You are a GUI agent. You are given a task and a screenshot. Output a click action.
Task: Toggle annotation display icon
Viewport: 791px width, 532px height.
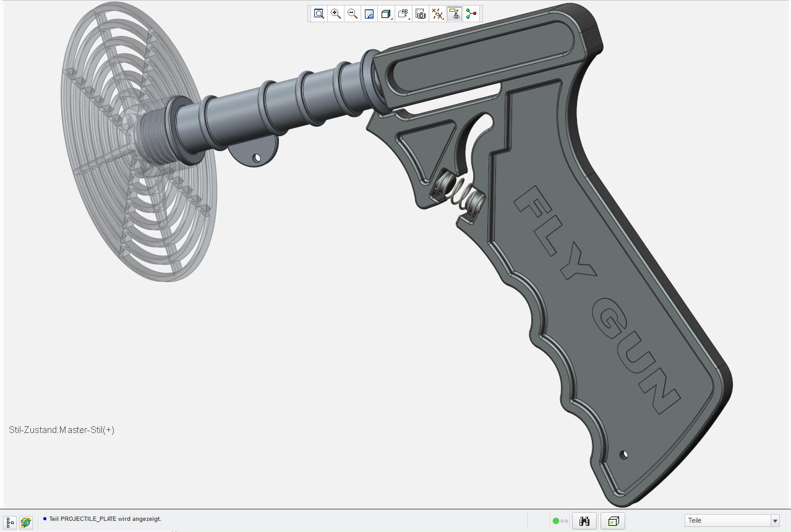point(455,14)
